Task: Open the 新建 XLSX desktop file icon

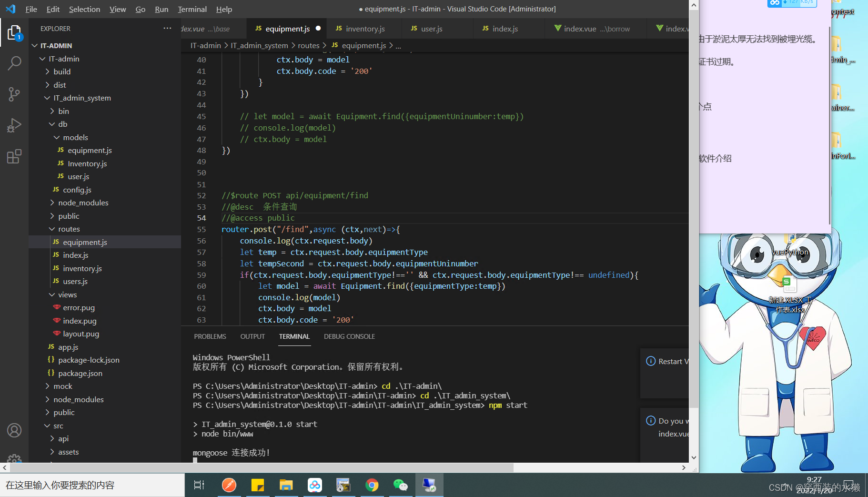Action: coord(789,294)
